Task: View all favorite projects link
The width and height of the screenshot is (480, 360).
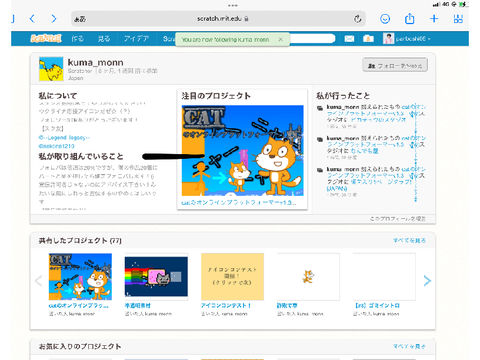Action: [409, 346]
